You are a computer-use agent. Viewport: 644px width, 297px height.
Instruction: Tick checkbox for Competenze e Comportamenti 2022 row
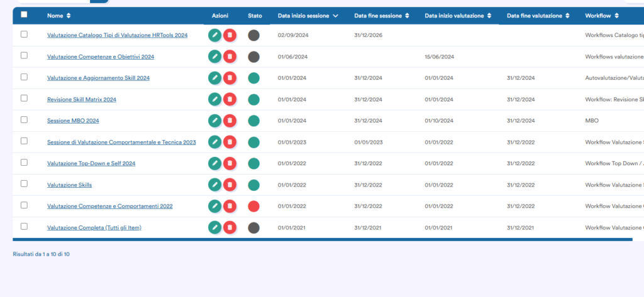click(x=25, y=205)
